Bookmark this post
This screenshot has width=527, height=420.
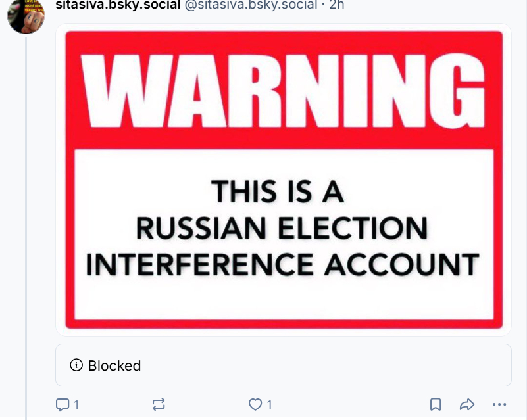point(436,405)
